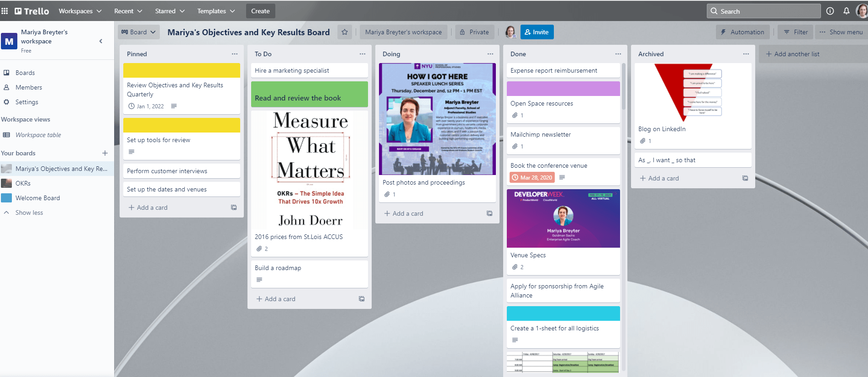Click the Workspace M logo tile

click(x=9, y=41)
